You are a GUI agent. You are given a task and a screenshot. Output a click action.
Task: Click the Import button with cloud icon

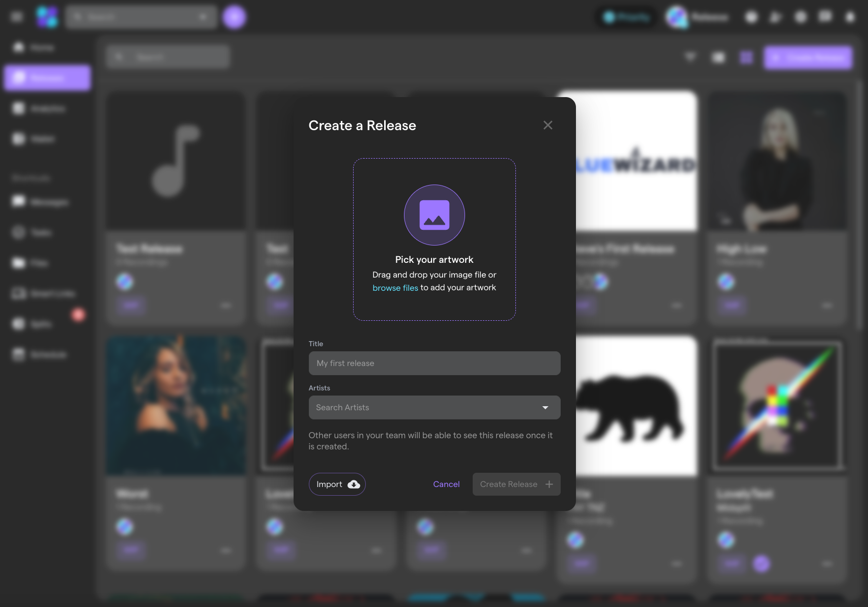[337, 484]
